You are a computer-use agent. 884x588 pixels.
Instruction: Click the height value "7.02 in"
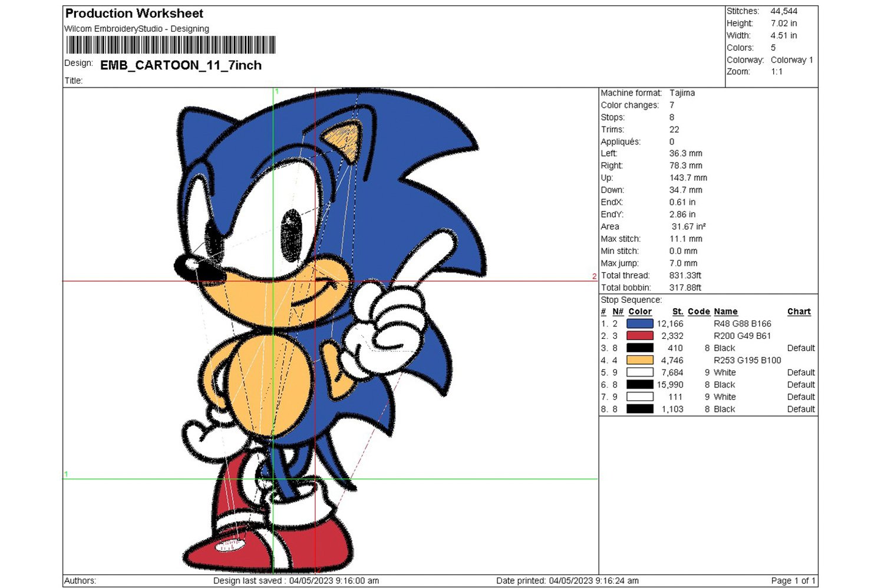point(784,24)
